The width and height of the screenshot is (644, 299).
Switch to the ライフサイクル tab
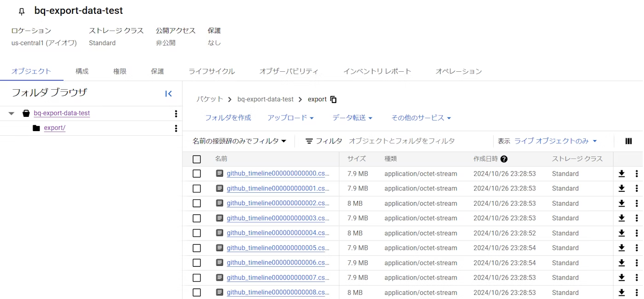tap(212, 71)
